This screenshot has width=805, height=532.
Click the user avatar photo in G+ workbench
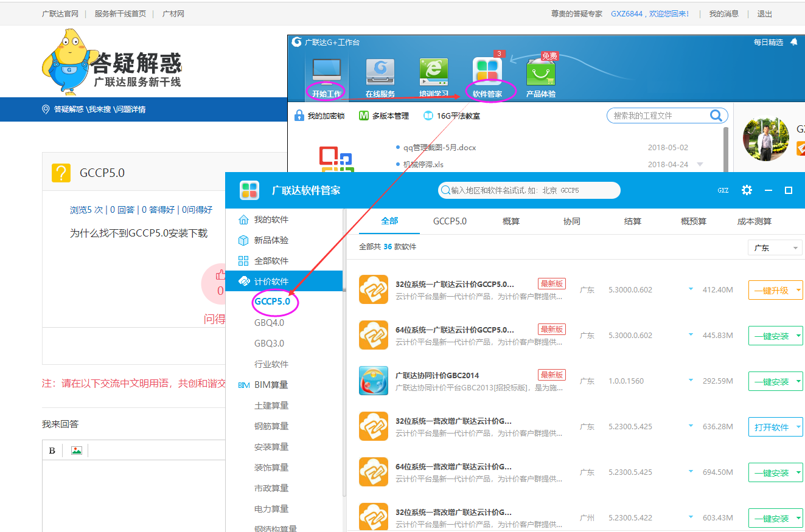[766, 137]
